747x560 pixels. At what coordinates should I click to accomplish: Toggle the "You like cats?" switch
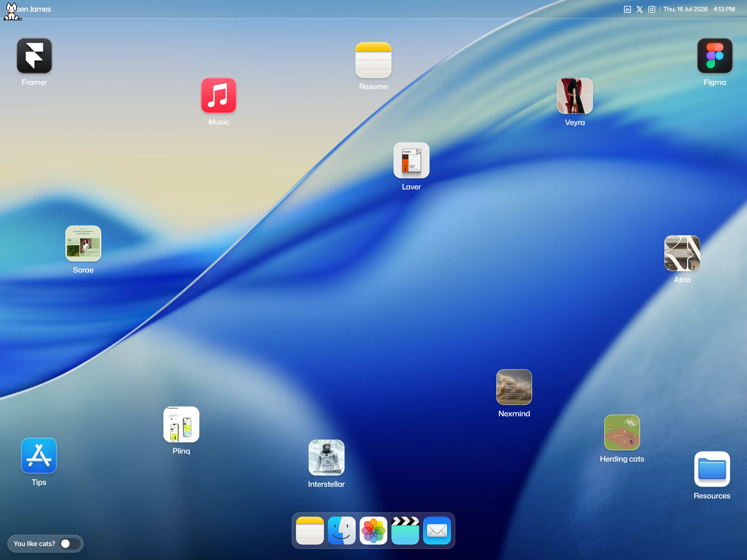click(70, 544)
